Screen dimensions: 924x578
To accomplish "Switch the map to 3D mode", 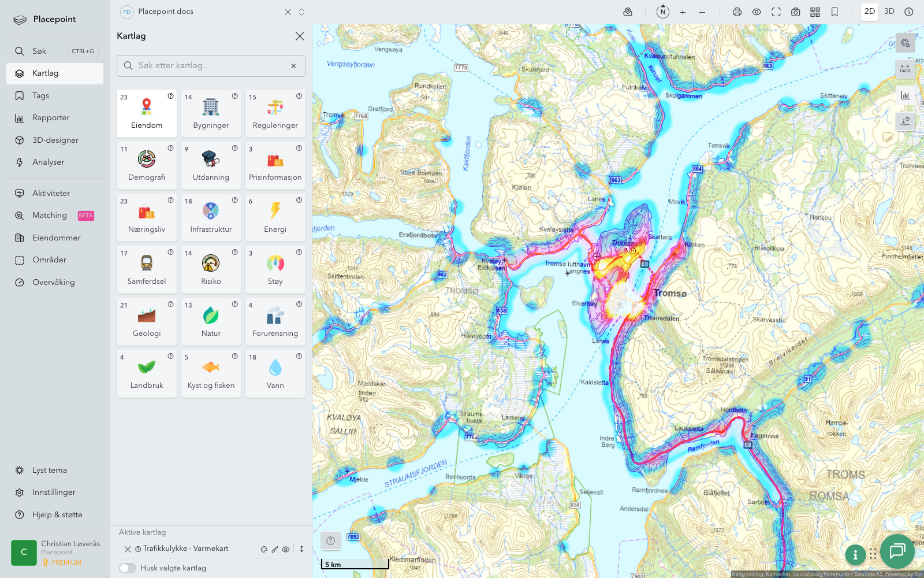I will (x=889, y=12).
